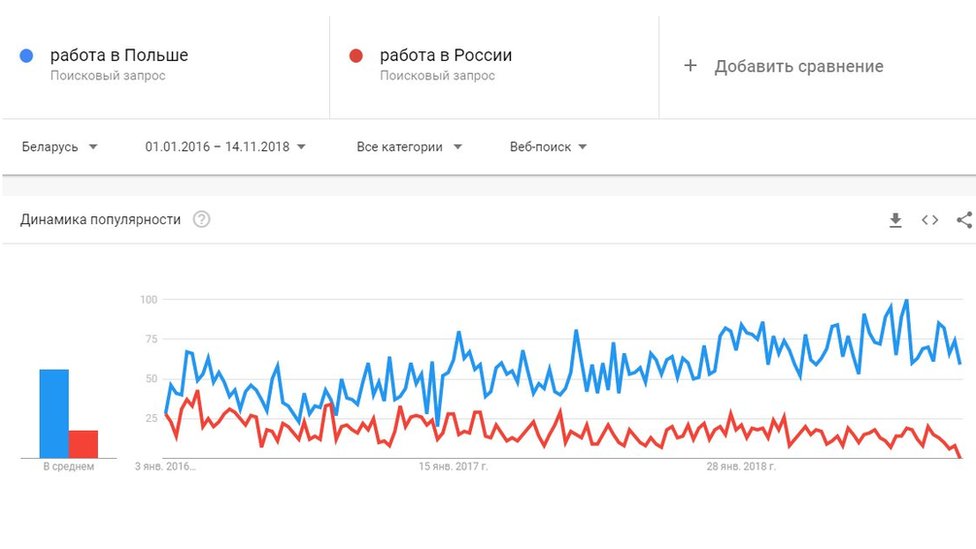Screen dimensions: 976x549
Task: Open the Веб-поиск search type dropdown
Action: click(x=548, y=147)
